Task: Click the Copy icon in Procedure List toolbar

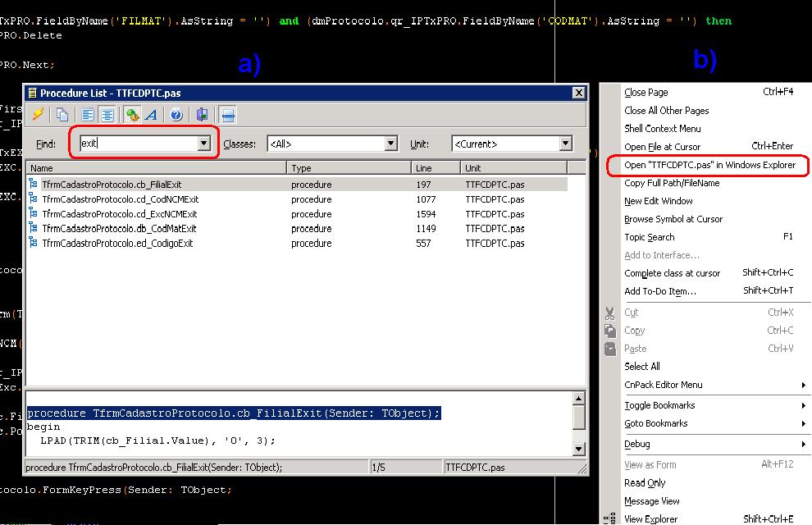Action: 62,114
